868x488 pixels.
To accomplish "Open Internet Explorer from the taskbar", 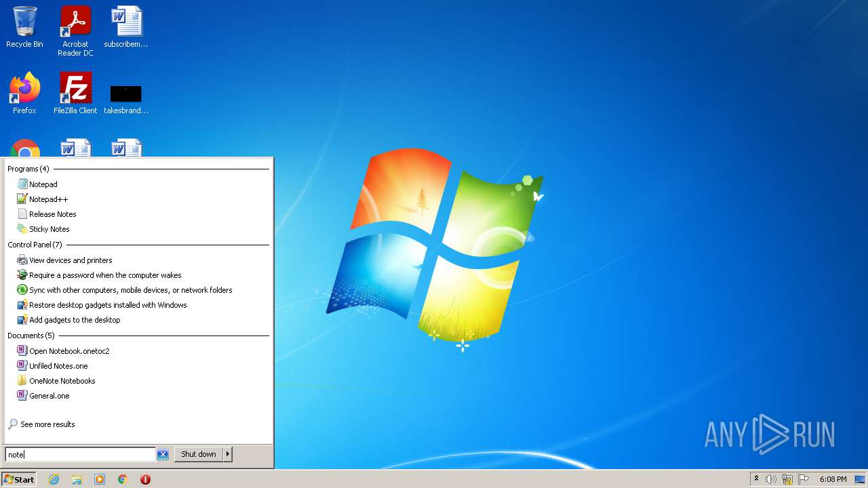I will pyautogui.click(x=54, y=479).
